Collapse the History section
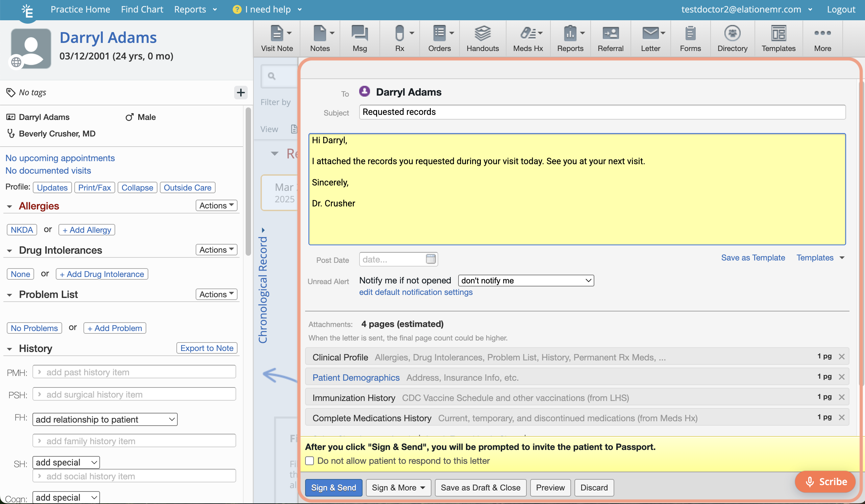 (x=9, y=349)
